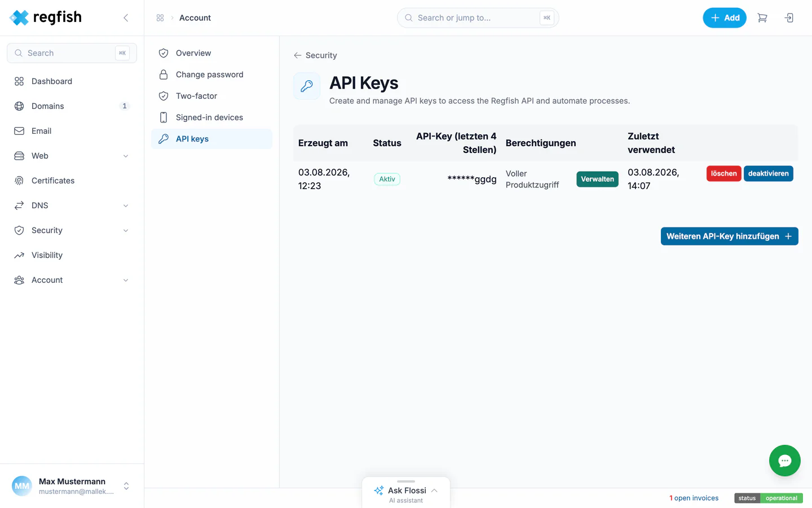Go to Two-factor settings
The image size is (812, 508).
[211, 96]
